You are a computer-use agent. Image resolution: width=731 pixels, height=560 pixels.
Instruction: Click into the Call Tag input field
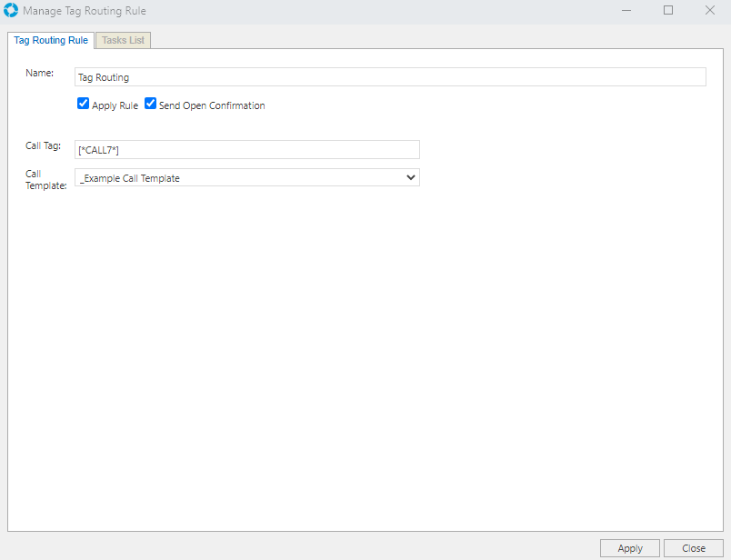(x=246, y=150)
